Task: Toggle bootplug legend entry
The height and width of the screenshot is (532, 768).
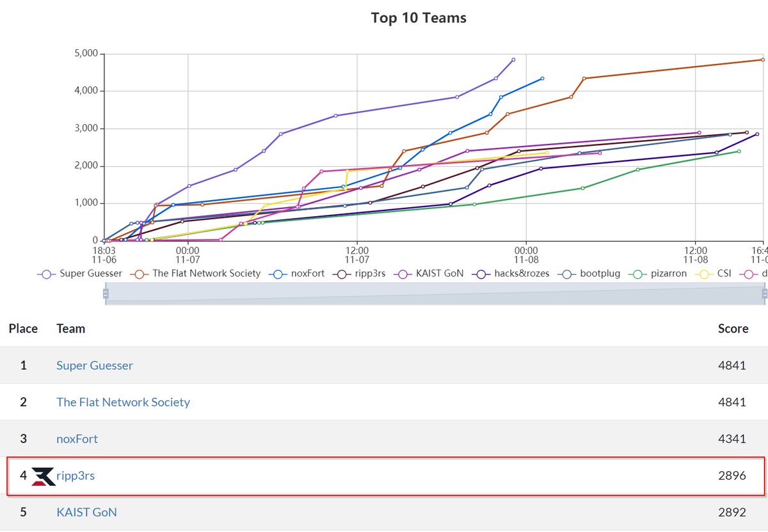Action: (589, 273)
